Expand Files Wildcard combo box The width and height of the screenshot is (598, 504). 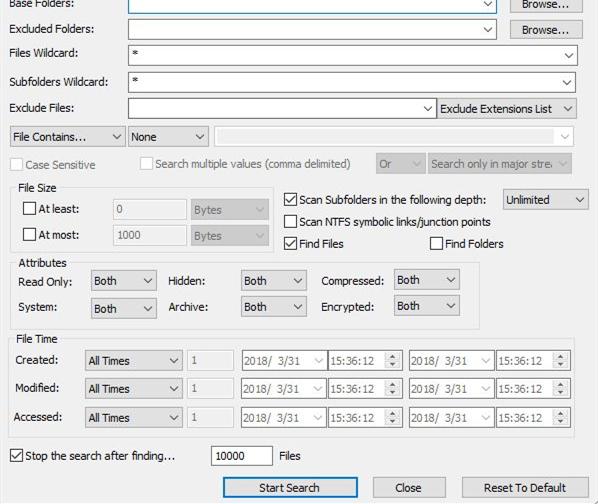pos(569,56)
